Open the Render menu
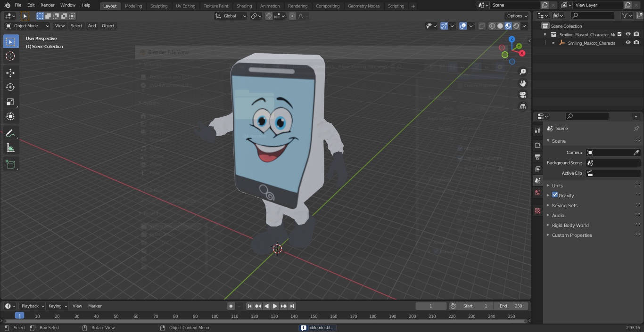Viewport: 644px width, 332px height. tap(47, 5)
